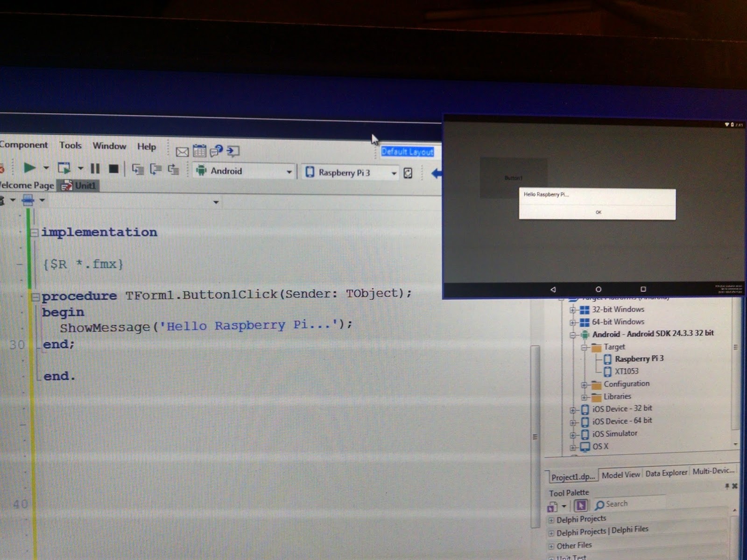Click the Run Until Return icon
Screen dimensions: 747x560
point(173,169)
